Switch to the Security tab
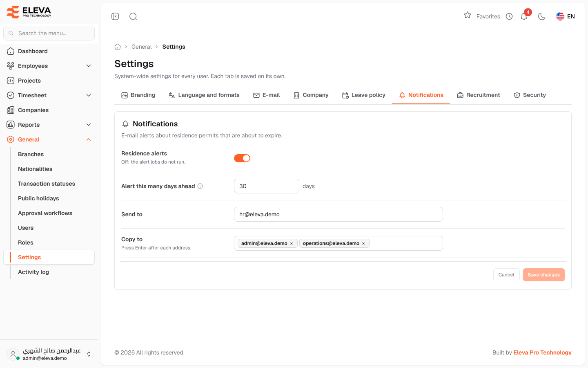The height and width of the screenshot is (368, 588). (530, 95)
